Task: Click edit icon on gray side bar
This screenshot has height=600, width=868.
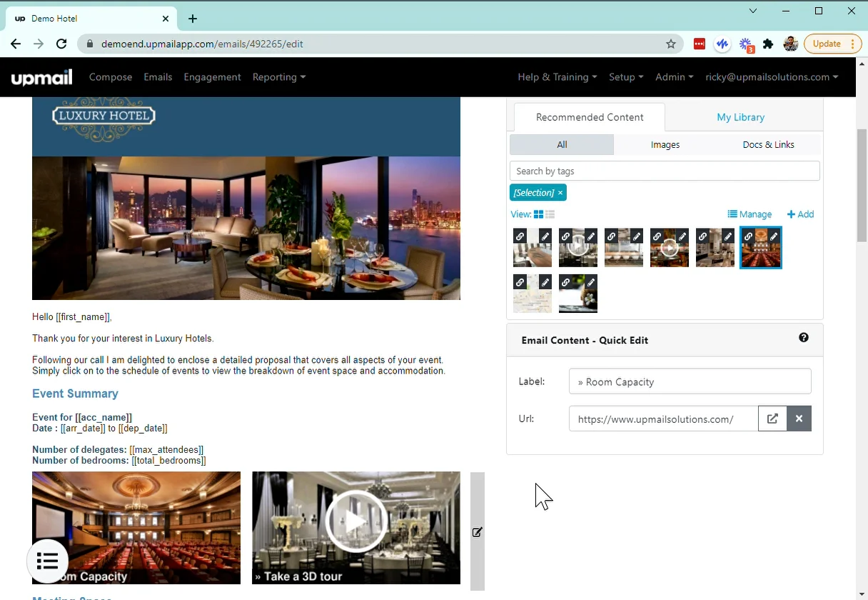Action: tap(478, 532)
